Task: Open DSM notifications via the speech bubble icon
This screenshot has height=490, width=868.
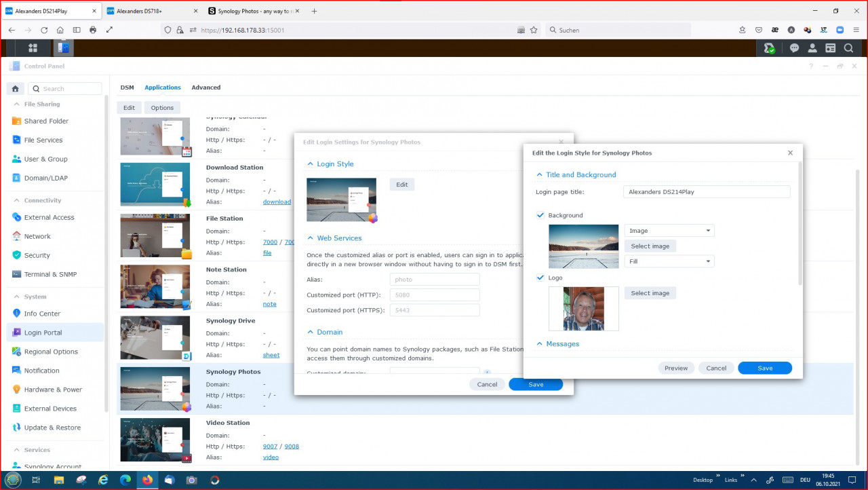Action: 794,48
